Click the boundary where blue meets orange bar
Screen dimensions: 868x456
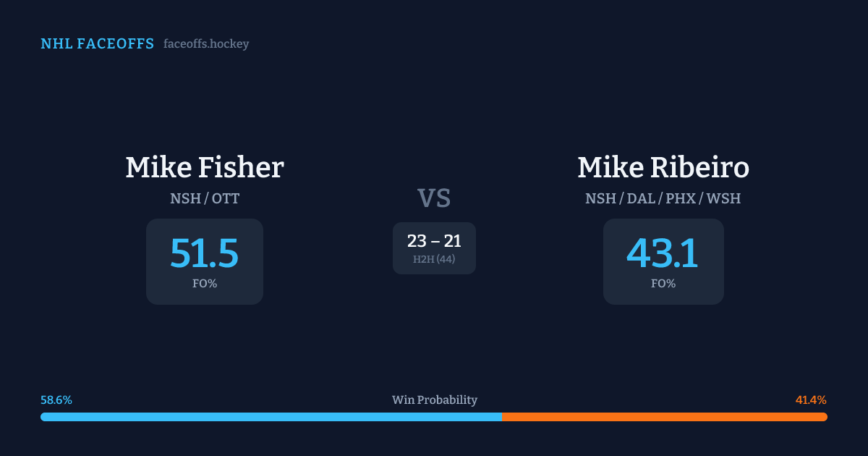point(501,417)
